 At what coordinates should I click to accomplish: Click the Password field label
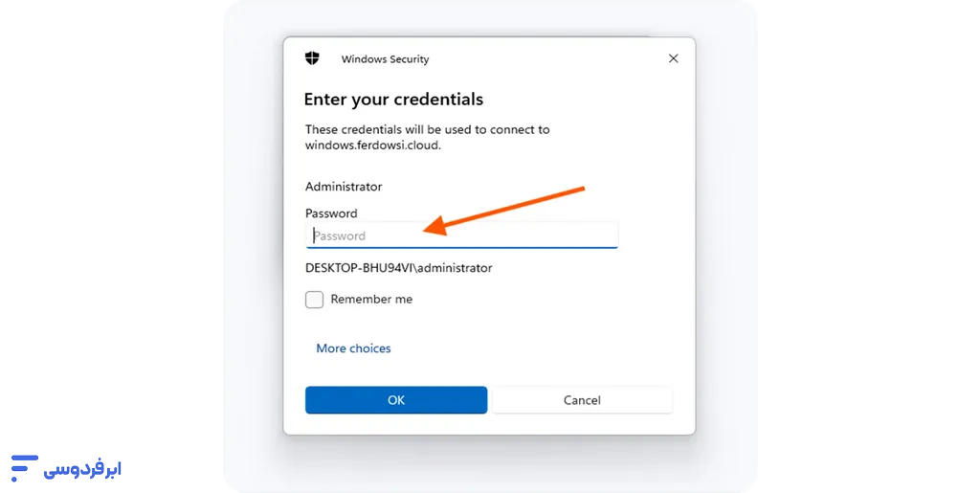coord(331,213)
